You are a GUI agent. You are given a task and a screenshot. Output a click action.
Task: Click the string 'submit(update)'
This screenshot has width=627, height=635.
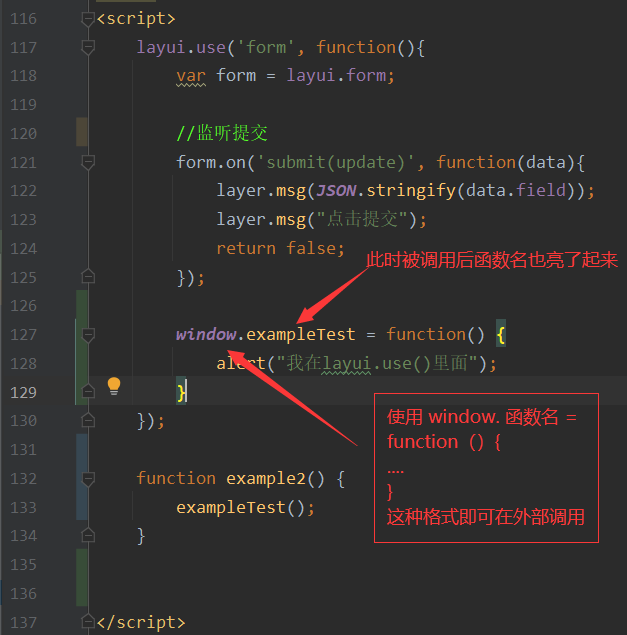click(x=336, y=163)
